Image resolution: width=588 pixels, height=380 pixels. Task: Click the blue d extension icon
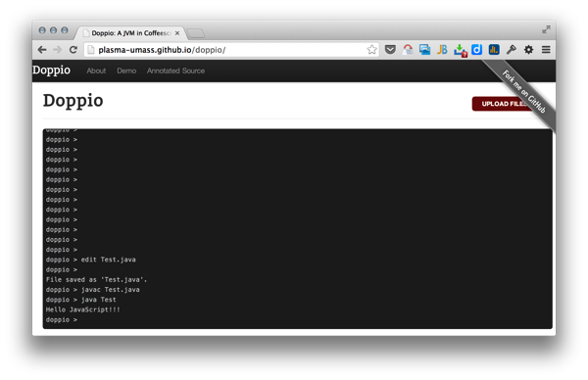tap(476, 50)
